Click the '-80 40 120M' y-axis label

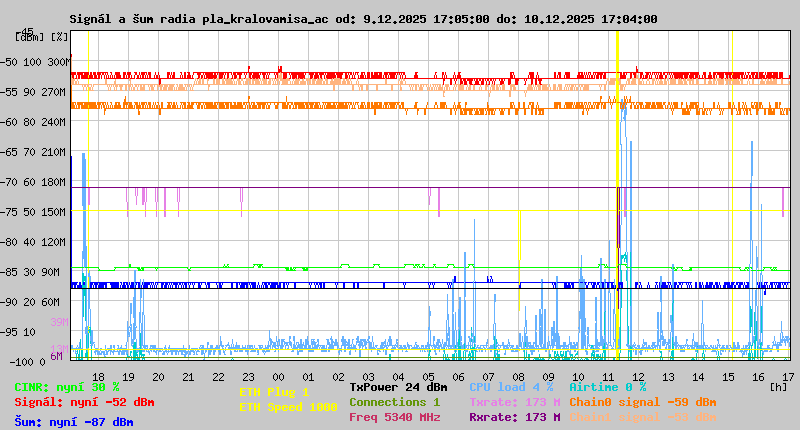coord(33,242)
